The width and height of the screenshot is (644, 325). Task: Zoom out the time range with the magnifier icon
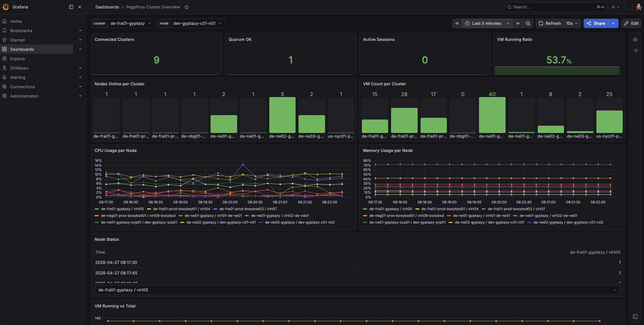click(528, 23)
